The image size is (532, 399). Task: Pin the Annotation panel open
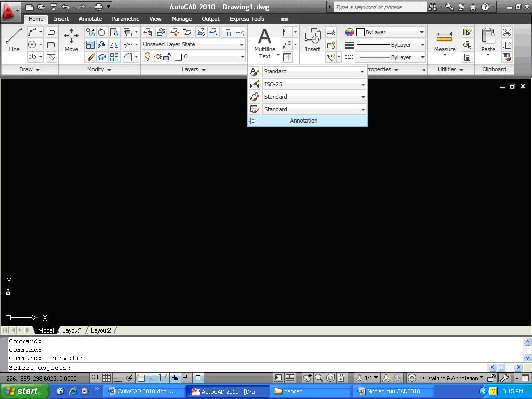252,121
